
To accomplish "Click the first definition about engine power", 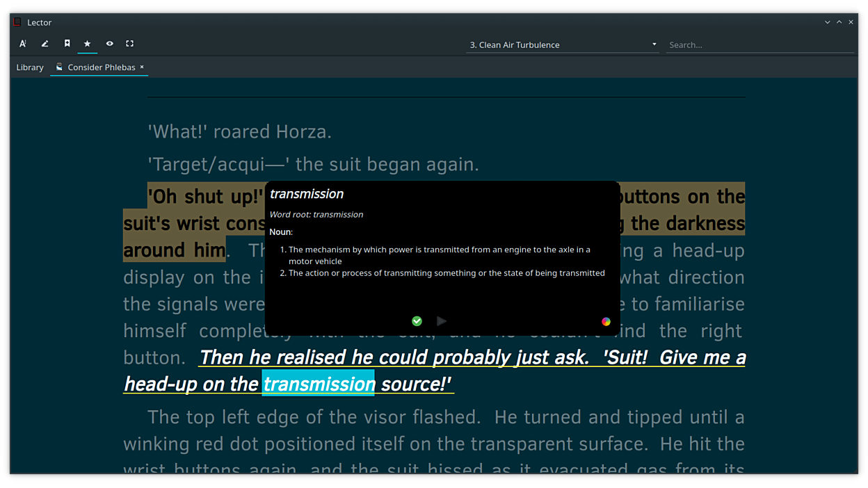I will coord(440,255).
